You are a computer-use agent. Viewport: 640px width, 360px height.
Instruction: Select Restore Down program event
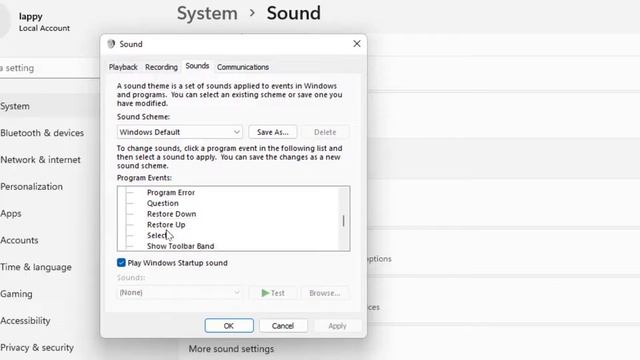click(x=171, y=214)
